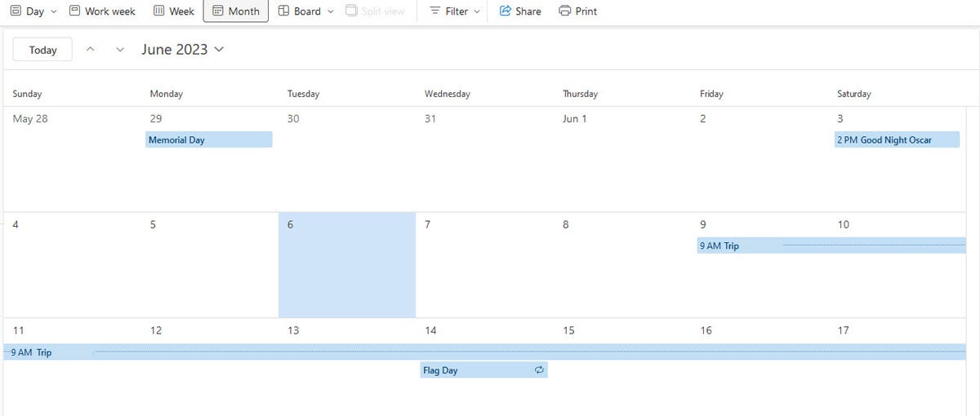Expand the Board dropdown arrow
This screenshot has width=980, height=416.
coord(330,11)
